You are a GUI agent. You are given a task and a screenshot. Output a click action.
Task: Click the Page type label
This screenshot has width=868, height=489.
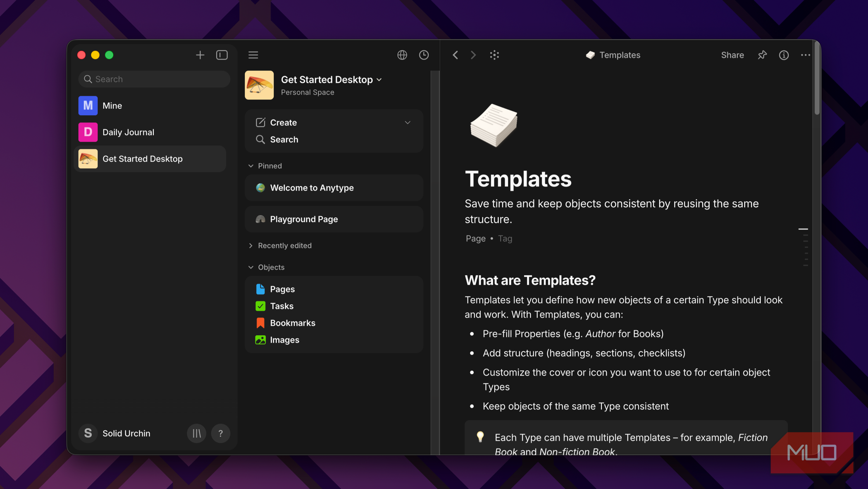[x=475, y=239]
